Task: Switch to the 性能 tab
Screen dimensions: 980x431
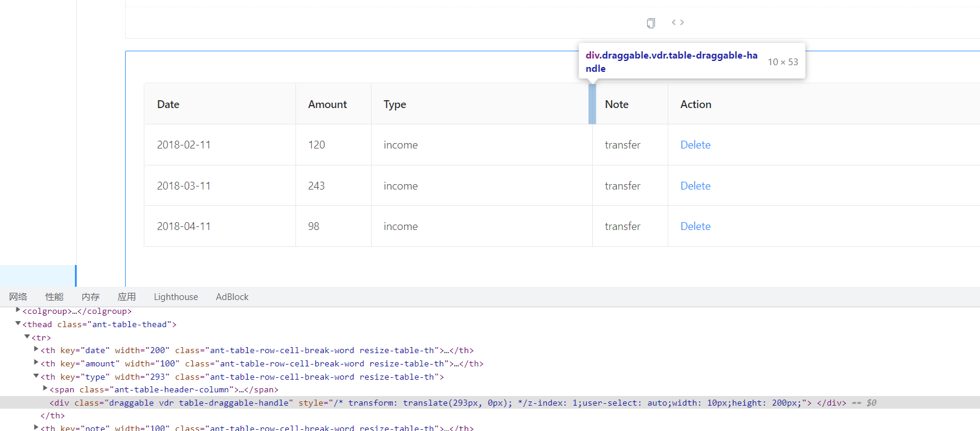Action: point(54,297)
